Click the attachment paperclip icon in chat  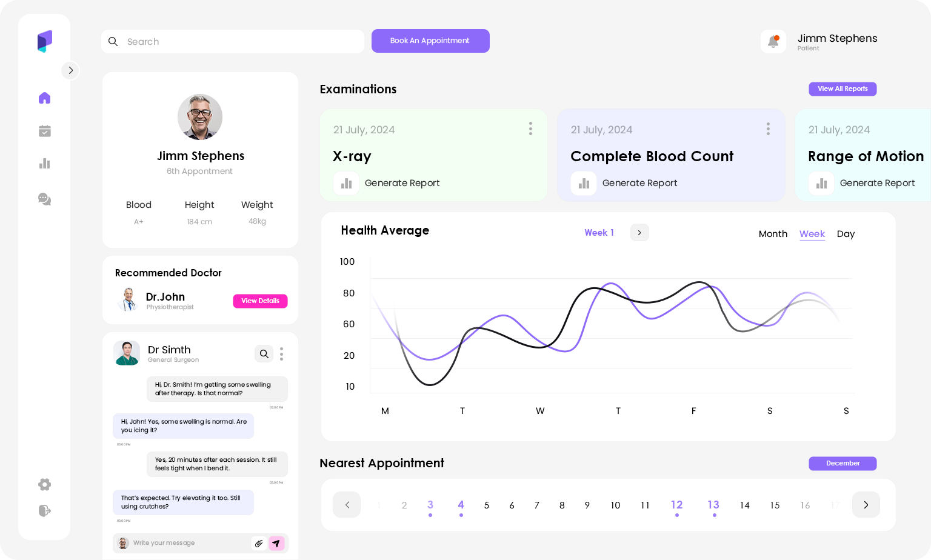pyautogui.click(x=259, y=544)
